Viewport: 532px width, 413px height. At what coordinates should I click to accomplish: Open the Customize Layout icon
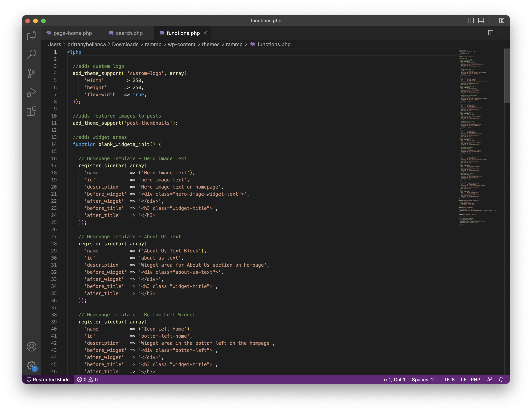(502, 21)
